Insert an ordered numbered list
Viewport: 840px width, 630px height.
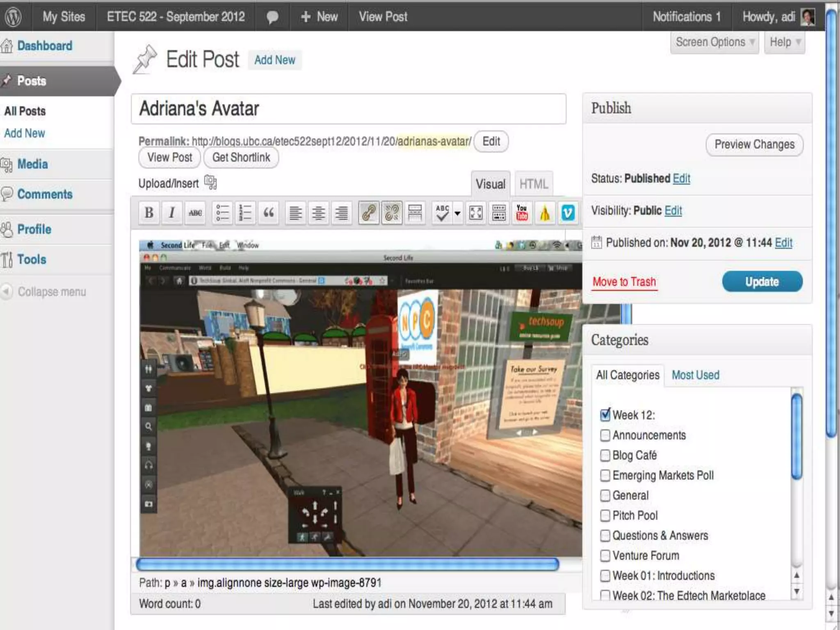point(245,212)
